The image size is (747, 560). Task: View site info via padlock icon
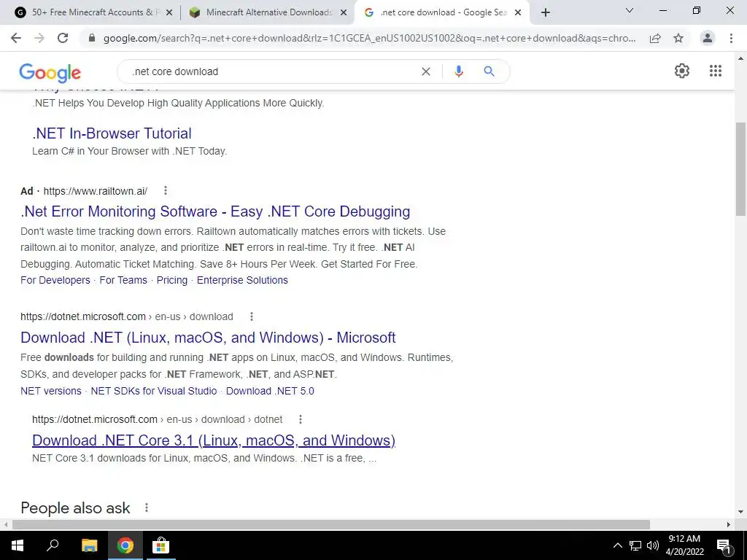[92, 38]
